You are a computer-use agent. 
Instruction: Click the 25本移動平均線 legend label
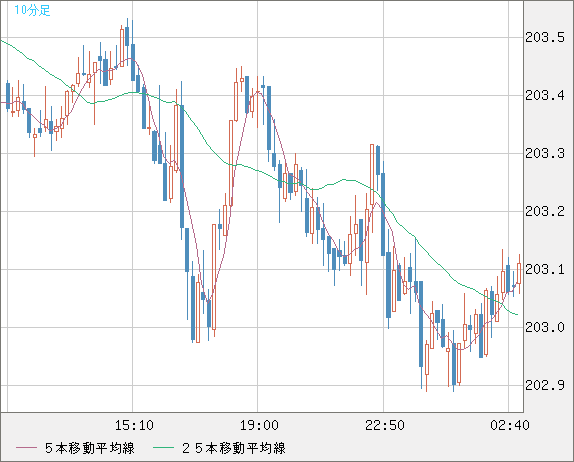tap(234, 448)
